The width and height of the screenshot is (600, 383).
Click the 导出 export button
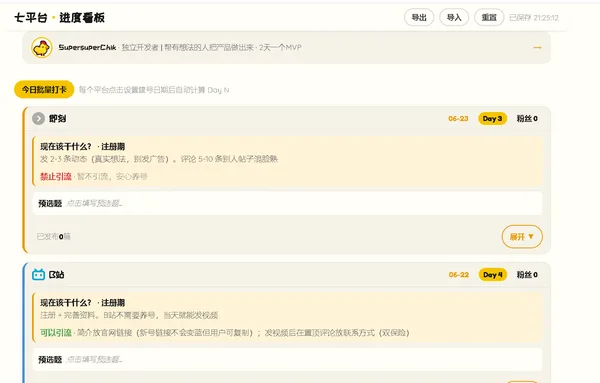click(x=419, y=17)
